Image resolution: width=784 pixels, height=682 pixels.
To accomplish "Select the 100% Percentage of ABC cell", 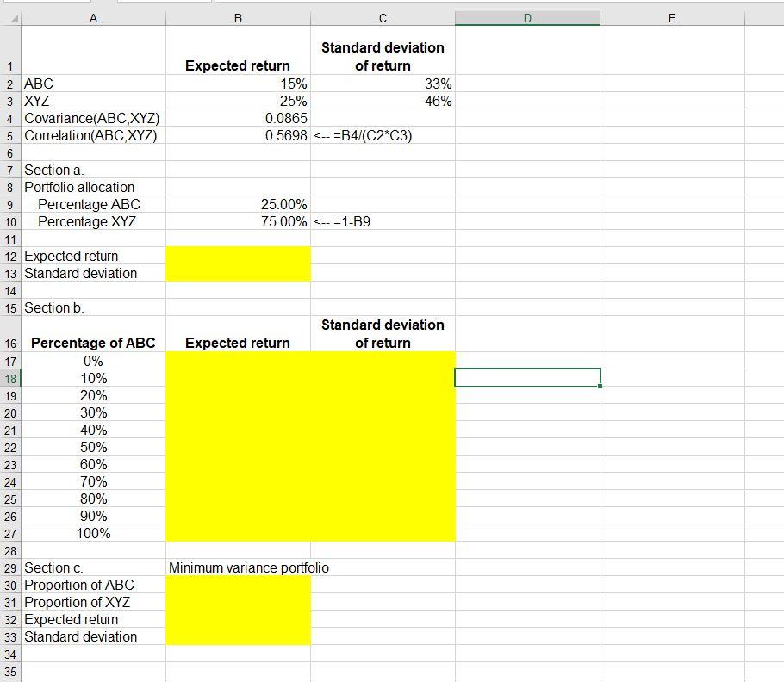I will (x=93, y=533).
